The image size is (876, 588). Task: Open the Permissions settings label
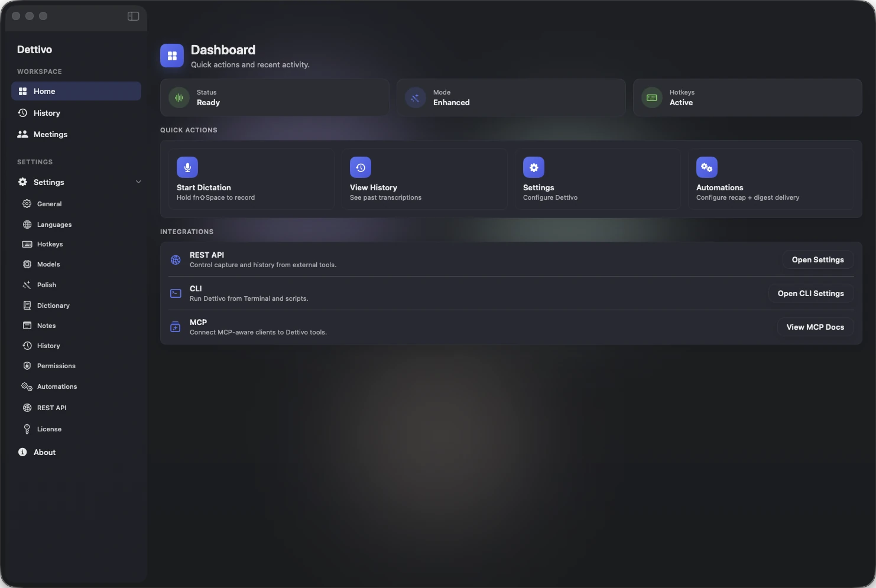56,366
